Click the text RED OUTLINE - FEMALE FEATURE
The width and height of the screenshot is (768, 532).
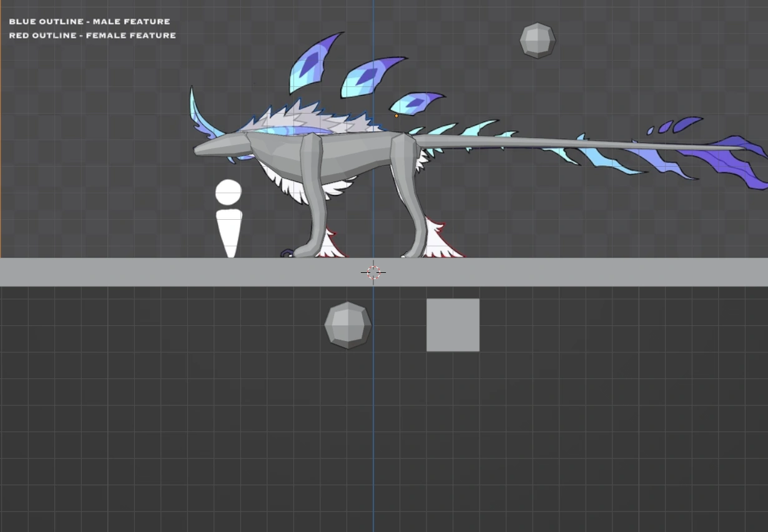point(92,35)
